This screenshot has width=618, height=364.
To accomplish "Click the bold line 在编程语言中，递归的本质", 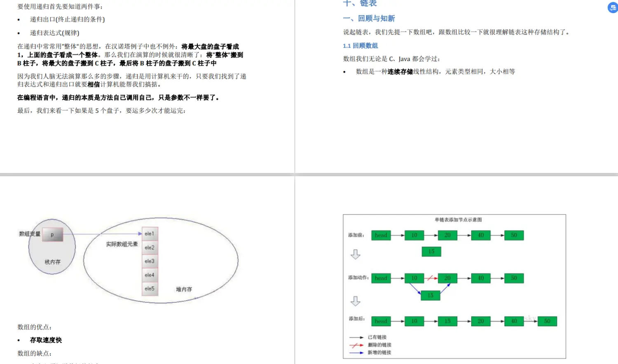I will point(119,98).
